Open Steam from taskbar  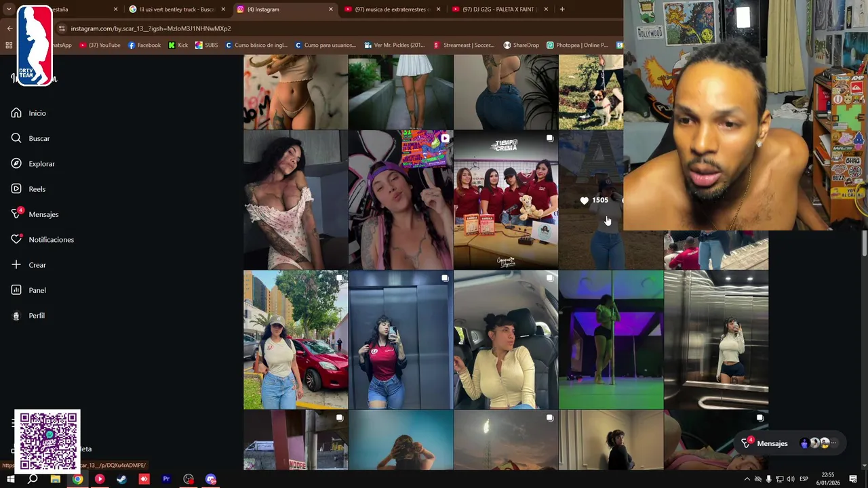tap(122, 479)
